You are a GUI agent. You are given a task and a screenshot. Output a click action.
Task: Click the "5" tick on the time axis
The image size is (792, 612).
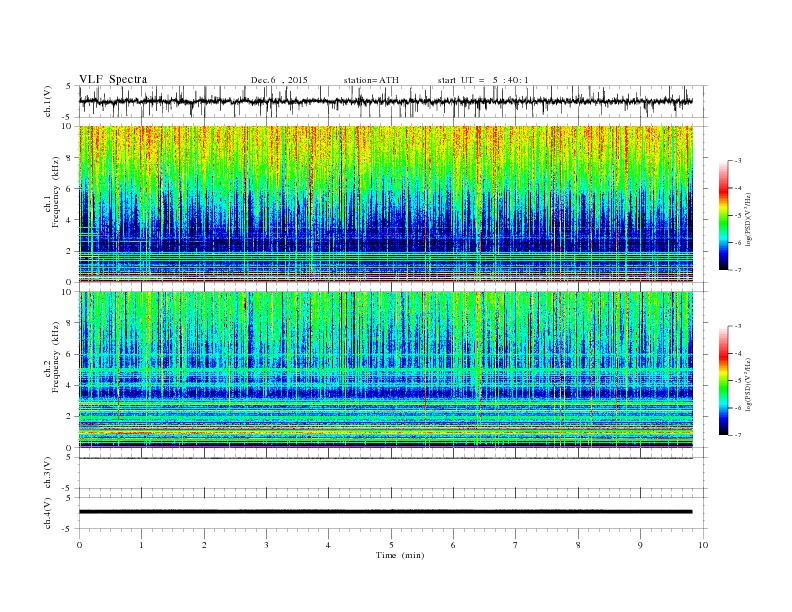click(x=391, y=545)
